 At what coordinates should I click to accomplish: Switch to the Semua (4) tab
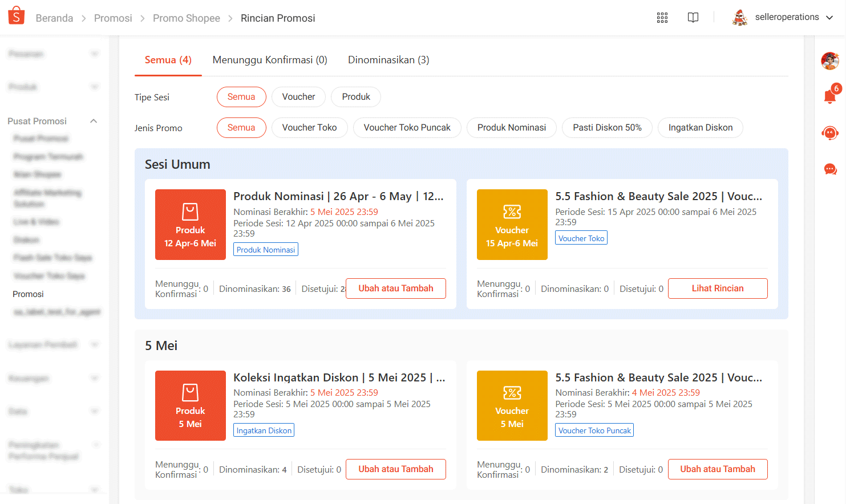pos(168,60)
